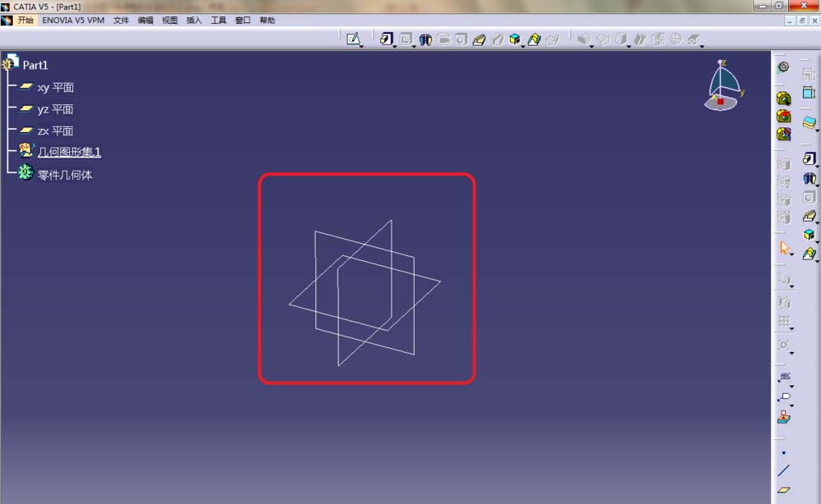Select 几何图形集.1 in the tree
This screenshot has height=504, width=821.
(x=69, y=152)
